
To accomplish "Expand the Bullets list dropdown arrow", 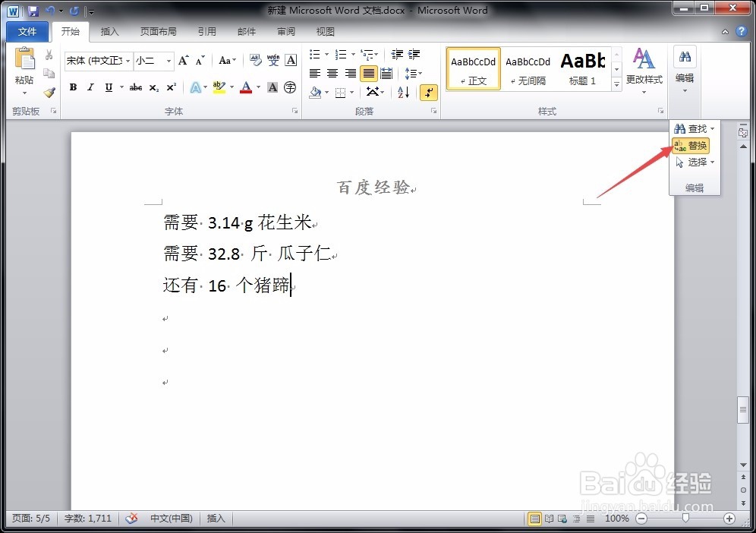I will tap(326, 54).
